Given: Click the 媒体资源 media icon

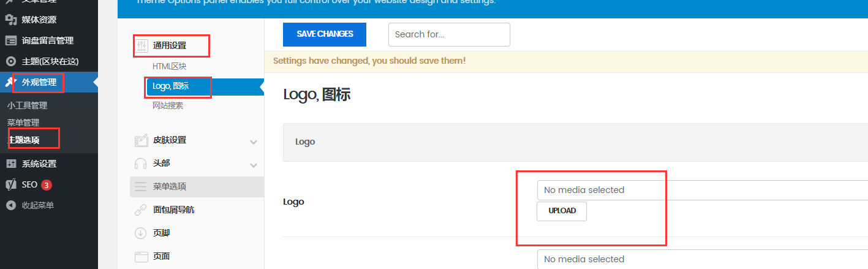Looking at the screenshot, I should coord(10,20).
